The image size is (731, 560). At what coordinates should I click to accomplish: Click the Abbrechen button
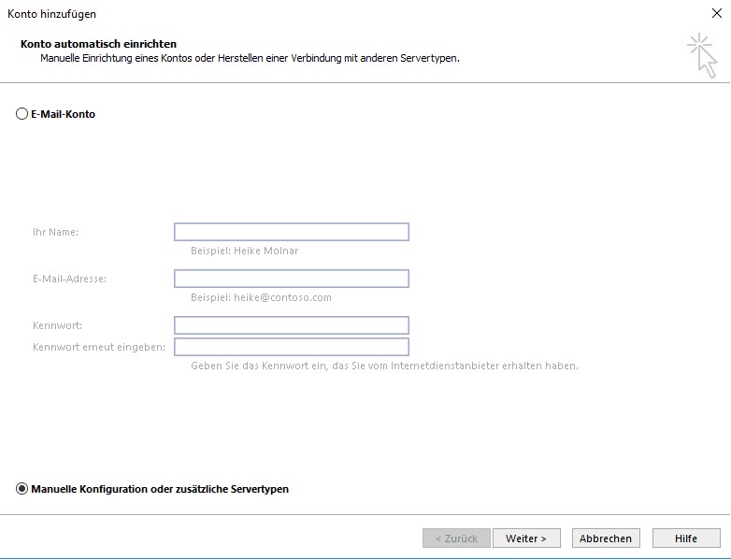pos(605,538)
